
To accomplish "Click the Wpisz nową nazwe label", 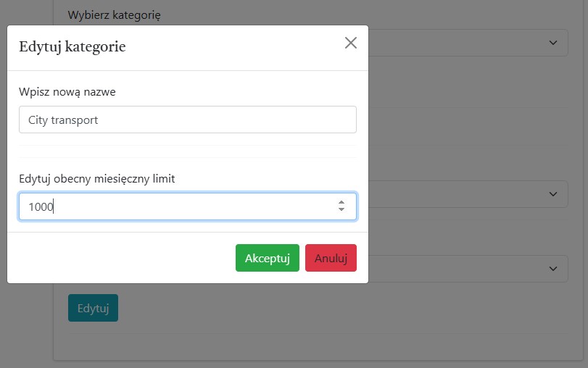I will pos(67,92).
